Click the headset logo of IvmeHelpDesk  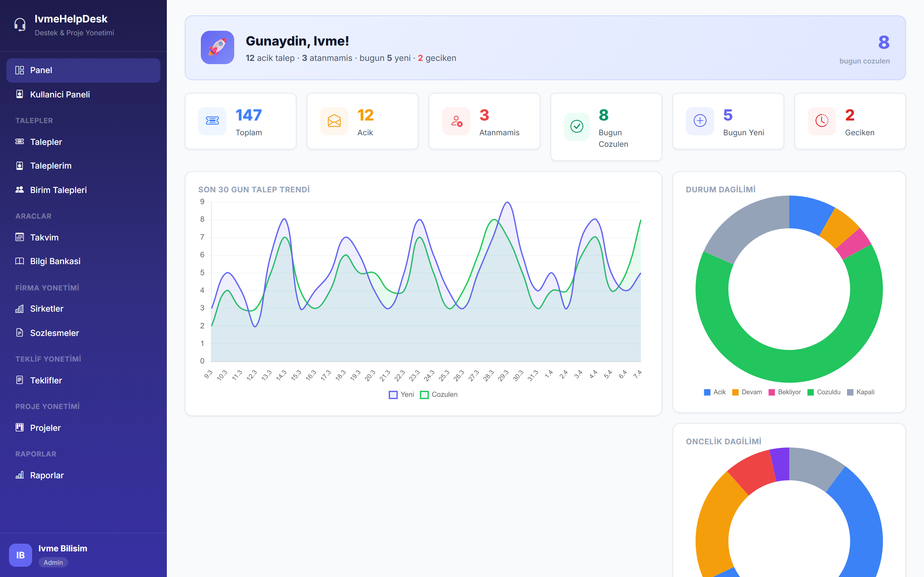click(20, 24)
